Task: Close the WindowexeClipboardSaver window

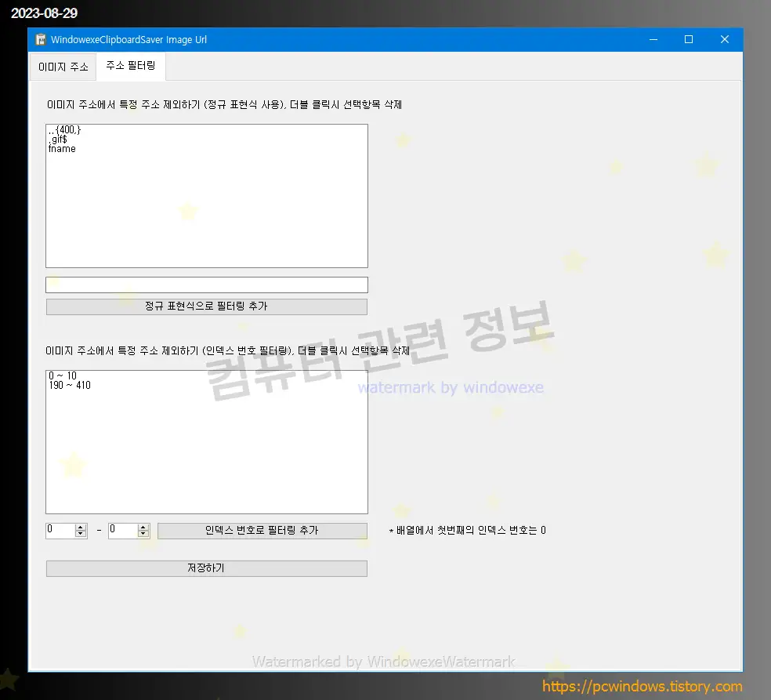Action: 725,39
